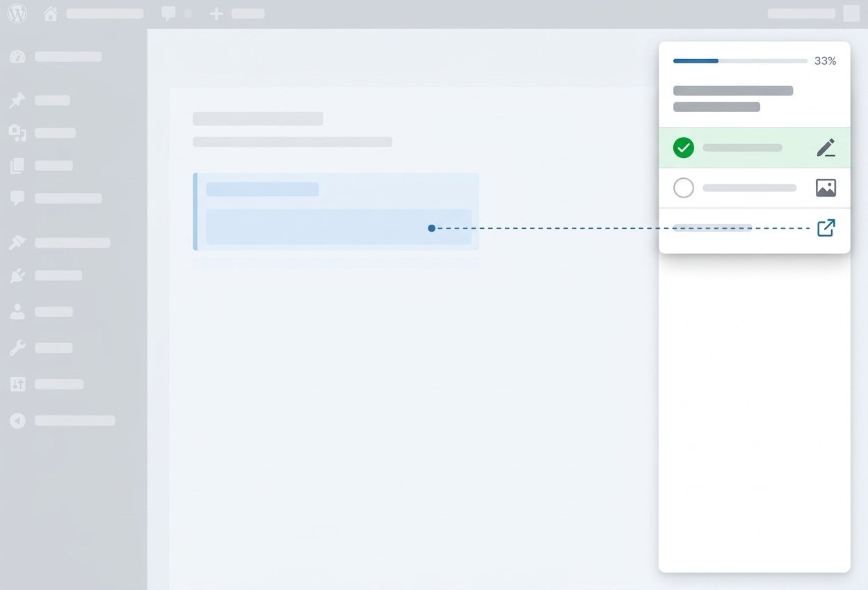Collapse the sidebar menu with the arrow icon
This screenshot has width=868, height=590.
(x=17, y=420)
